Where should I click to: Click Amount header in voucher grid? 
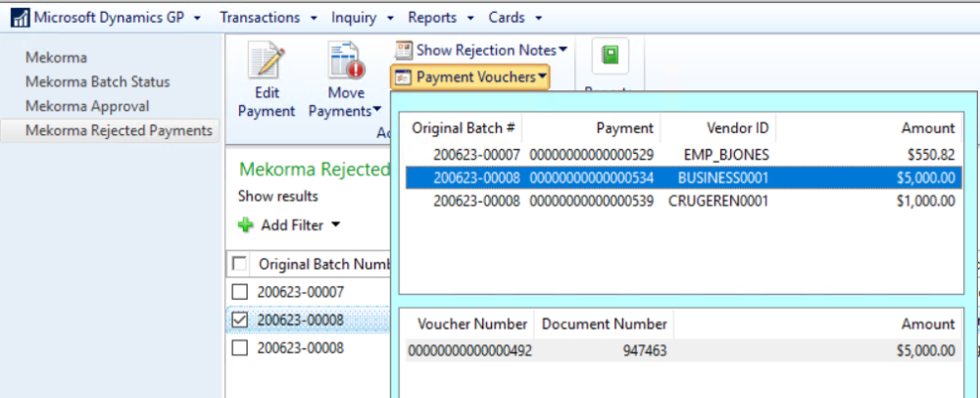[x=818, y=324]
